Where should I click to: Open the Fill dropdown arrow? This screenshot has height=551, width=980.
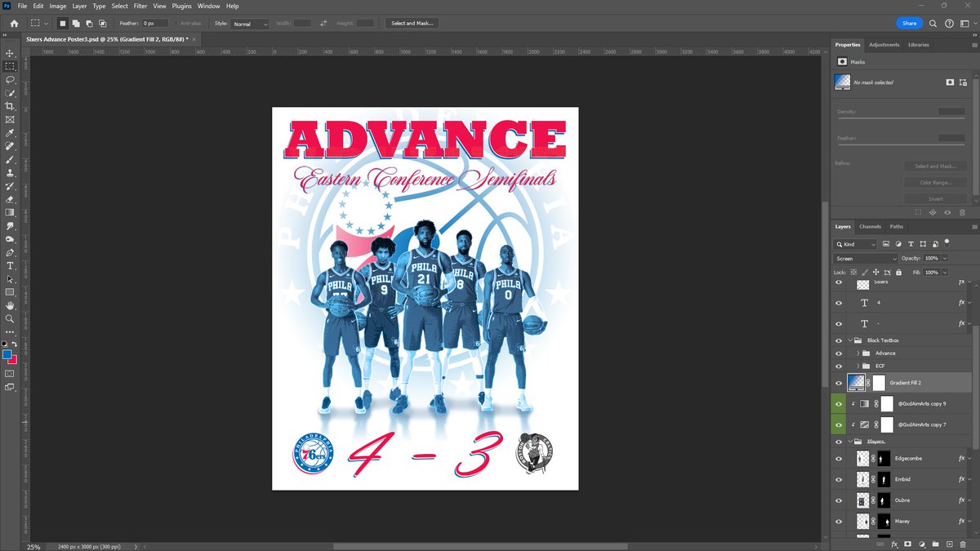tap(945, 273)
